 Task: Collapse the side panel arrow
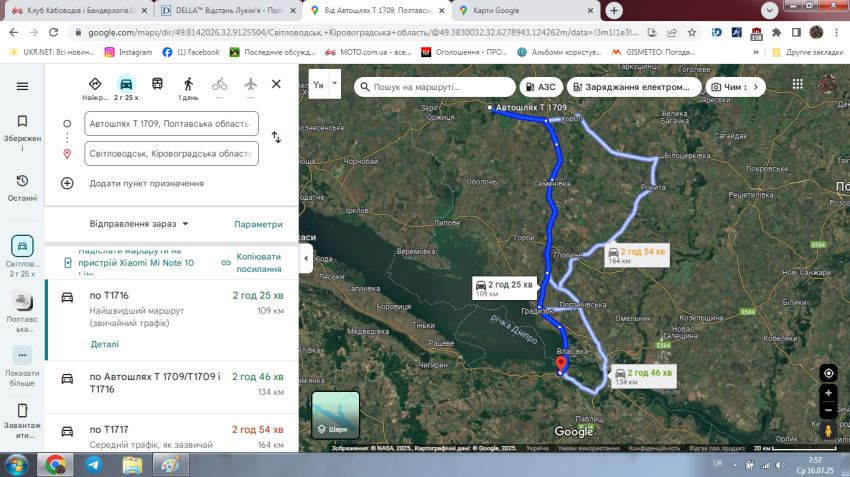(306, 259)
